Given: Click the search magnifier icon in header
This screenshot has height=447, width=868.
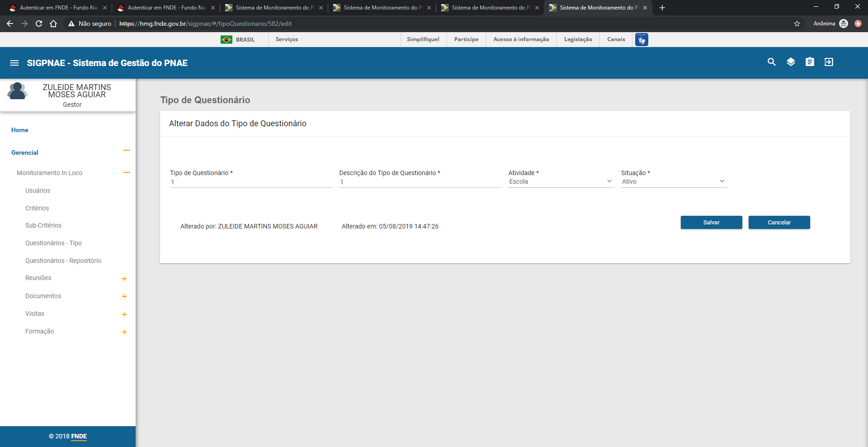Looking at the screenshot, I should point(771,62).
